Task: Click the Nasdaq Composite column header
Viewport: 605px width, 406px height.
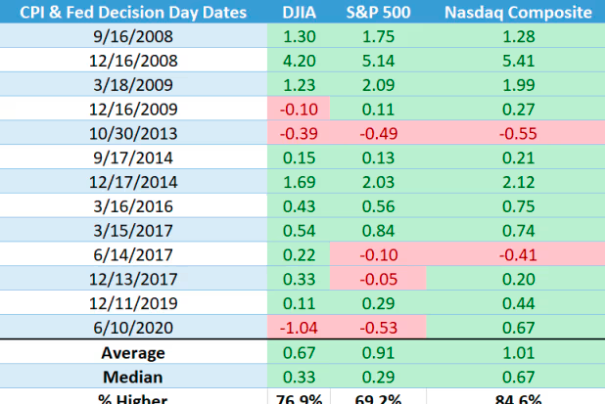Action: (515, 12)
